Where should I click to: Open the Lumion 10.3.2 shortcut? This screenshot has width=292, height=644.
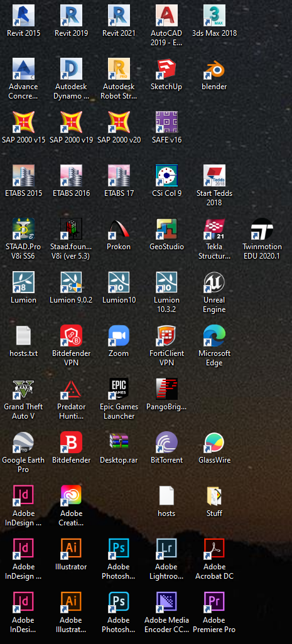click(166, 282)
